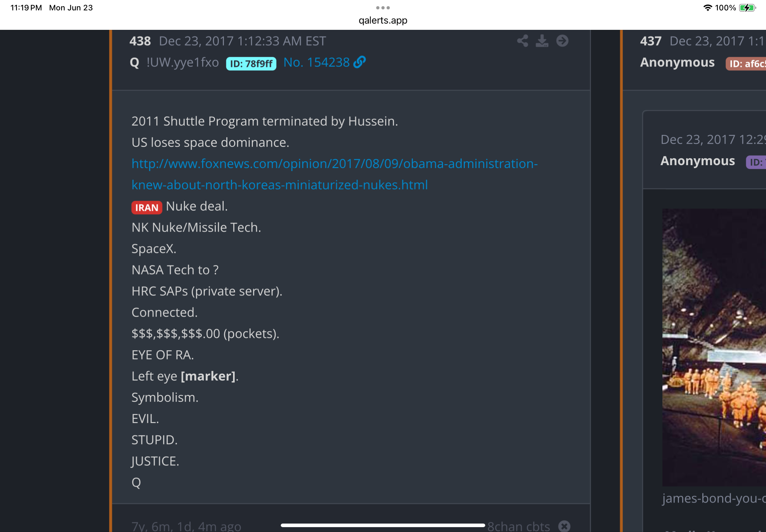This screenshot has height=532, width=766.
Task: Click the line 'NK Nuke/Missile Tech.'
Action: pyautogui.click(x=196, y=227)
